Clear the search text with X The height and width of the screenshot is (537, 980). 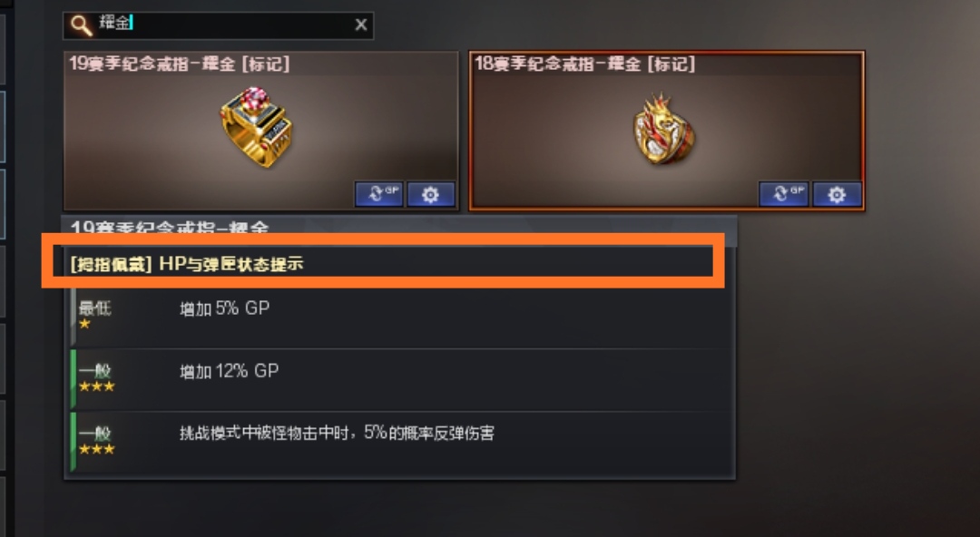click(360, 25)
